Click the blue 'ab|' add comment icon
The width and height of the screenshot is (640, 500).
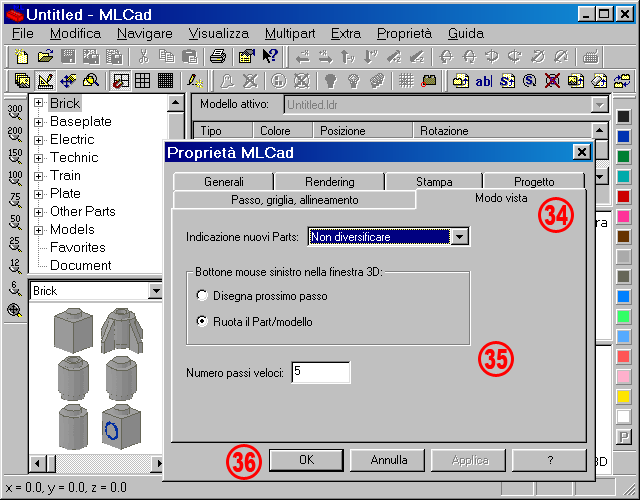483,81
